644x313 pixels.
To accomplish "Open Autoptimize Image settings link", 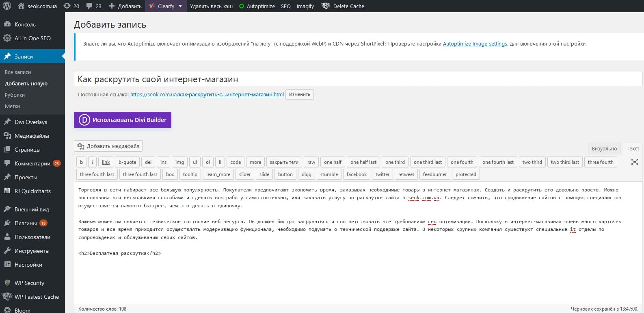I will [475, 43].
